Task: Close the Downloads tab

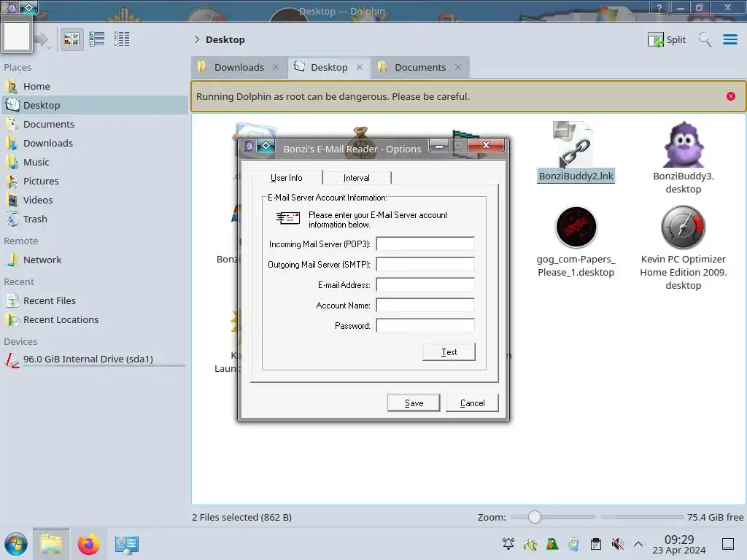Action: coord(276,67)
